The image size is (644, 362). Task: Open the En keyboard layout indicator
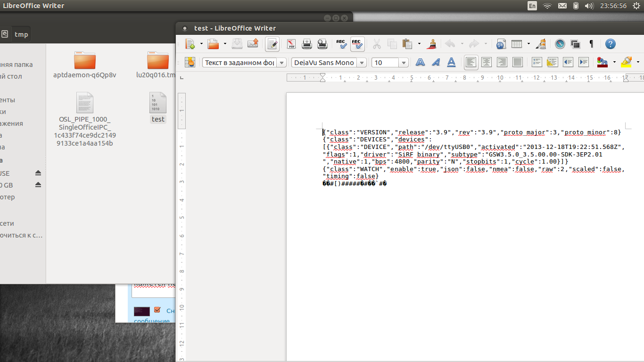click(532, 6)
